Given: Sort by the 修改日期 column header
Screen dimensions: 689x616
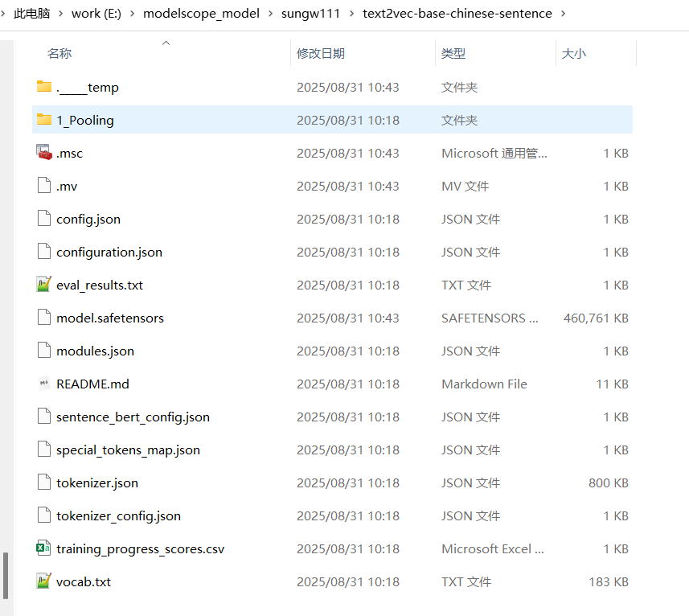Looking at the screenshot, I should pyautogui.click(x=321, y=54).
